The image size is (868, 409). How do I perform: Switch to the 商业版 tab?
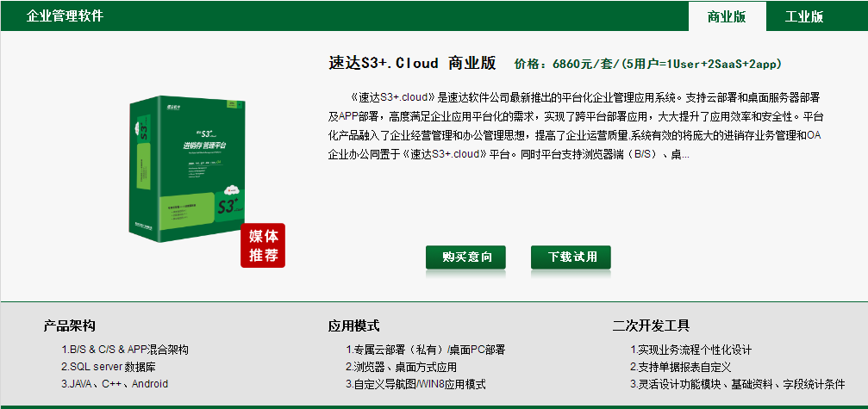click(727, 16)
